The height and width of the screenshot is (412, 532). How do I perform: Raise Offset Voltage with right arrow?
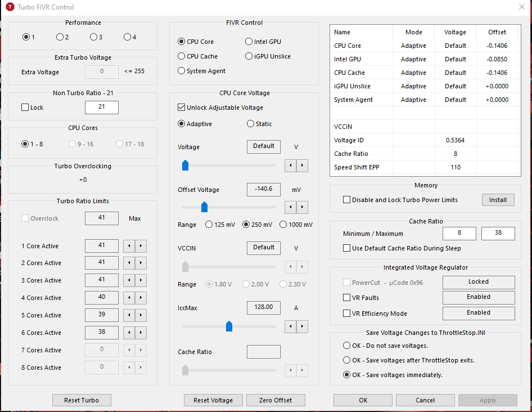coord(302,207)
